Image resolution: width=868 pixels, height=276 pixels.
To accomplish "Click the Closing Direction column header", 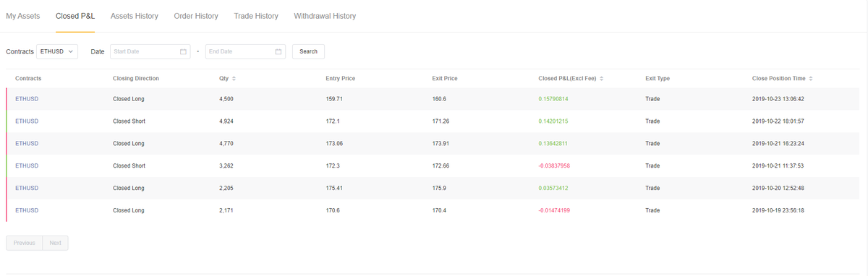I will pyautogui.click(x=136, y=78).
